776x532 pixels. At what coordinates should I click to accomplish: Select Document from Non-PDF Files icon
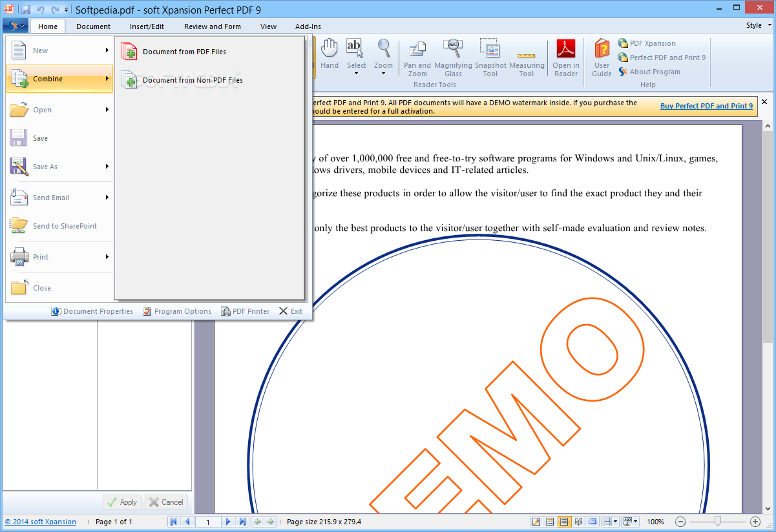coord(129,80)
